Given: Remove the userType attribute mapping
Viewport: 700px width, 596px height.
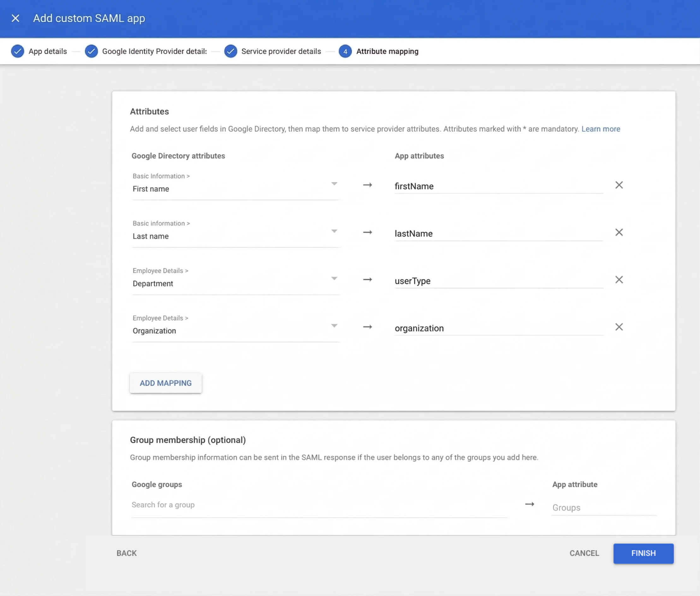Looking at the screenshot, I should (x=619, y=279).
